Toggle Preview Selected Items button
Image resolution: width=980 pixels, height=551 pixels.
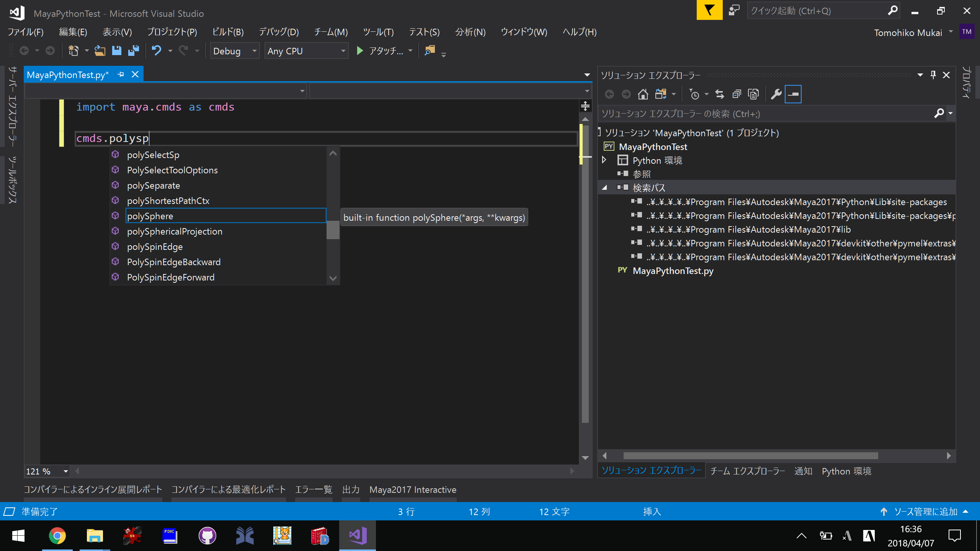coord(793,94)
